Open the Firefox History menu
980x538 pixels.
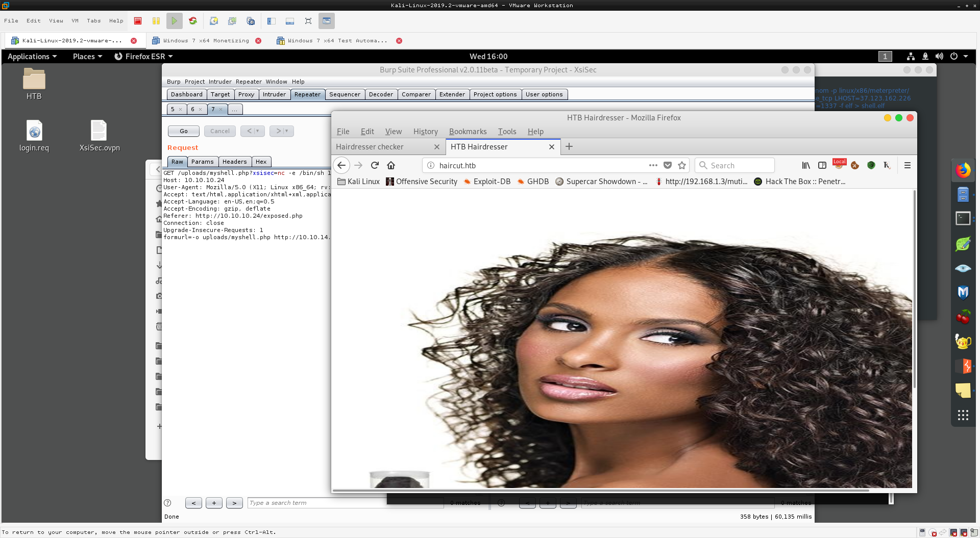coord(426,132)
